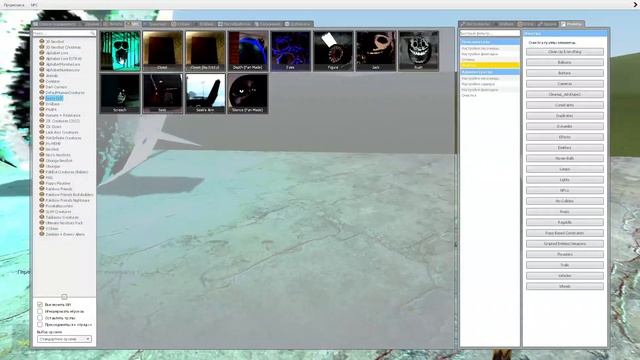Viewport: 640px width, 360px height.
Task: Clean up Lights
Action: [x=564, y=180]
